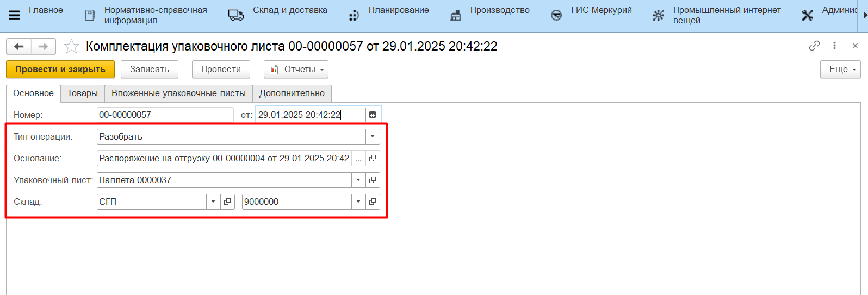Click the forward navigation arrow
The width and height of the screenshot is (868, 295).
pos(43,47)
